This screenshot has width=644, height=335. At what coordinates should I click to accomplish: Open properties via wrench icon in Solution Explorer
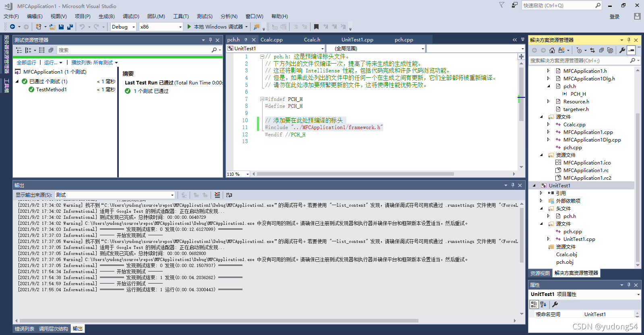pyautogui.click(x=622, y=50)
